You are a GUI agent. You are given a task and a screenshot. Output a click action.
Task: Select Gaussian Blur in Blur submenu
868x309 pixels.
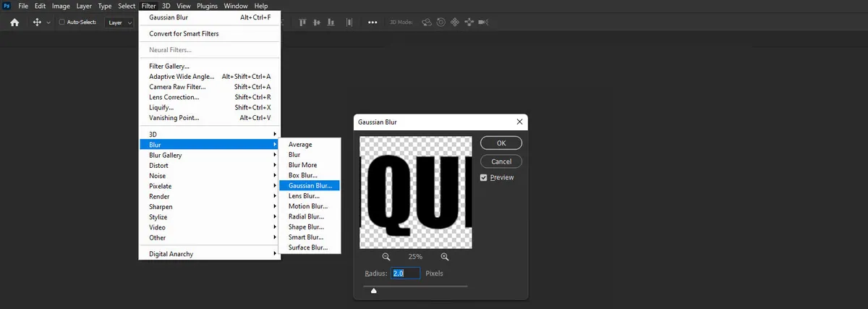coord(310,185)
